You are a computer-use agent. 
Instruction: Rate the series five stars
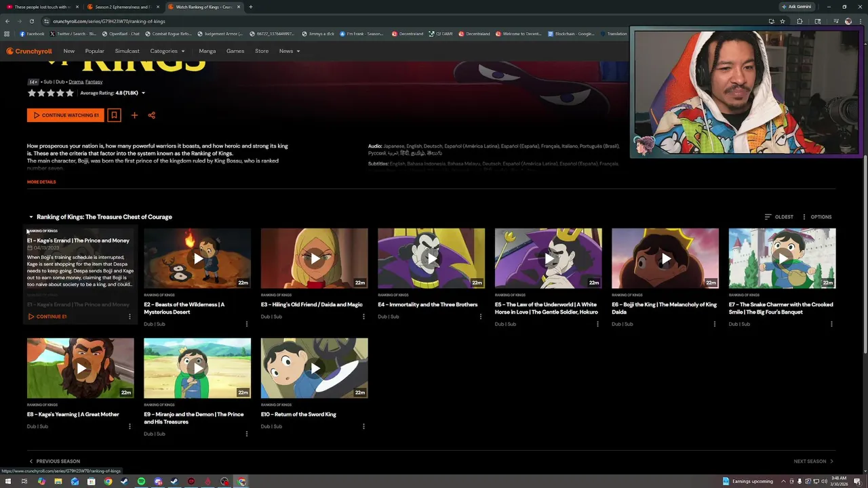(x=69, y=93)
